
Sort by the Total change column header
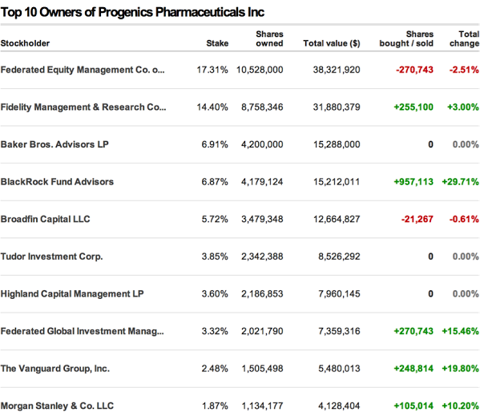(x=464, y=39)
